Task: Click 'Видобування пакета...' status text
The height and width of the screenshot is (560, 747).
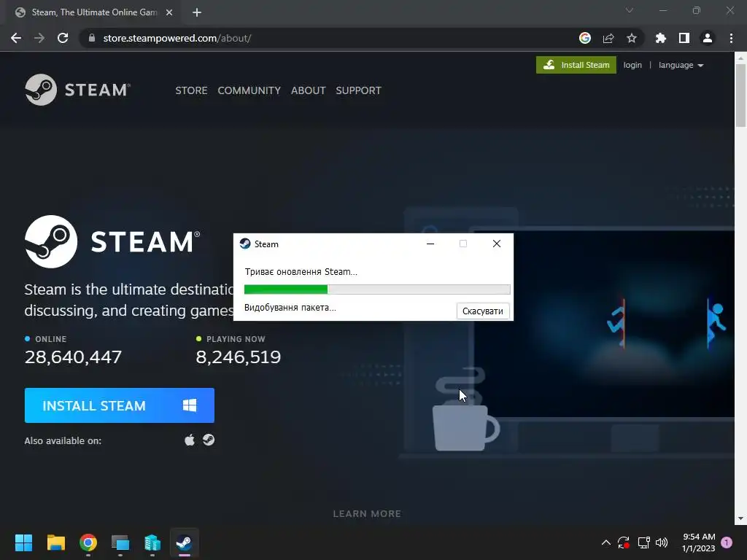Action: [x=290, y=308]
